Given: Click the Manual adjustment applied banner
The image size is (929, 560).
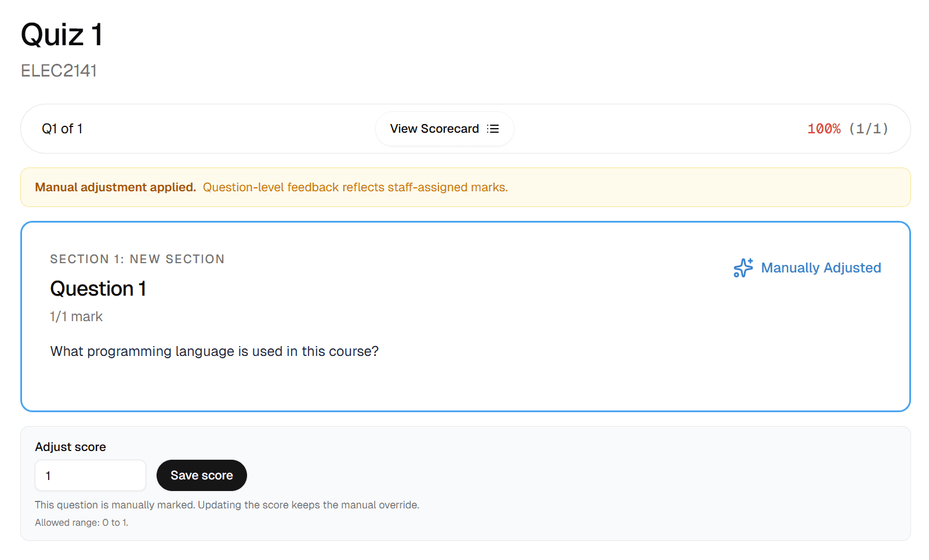Looking at the screenshot, I should tap(115, 187).
